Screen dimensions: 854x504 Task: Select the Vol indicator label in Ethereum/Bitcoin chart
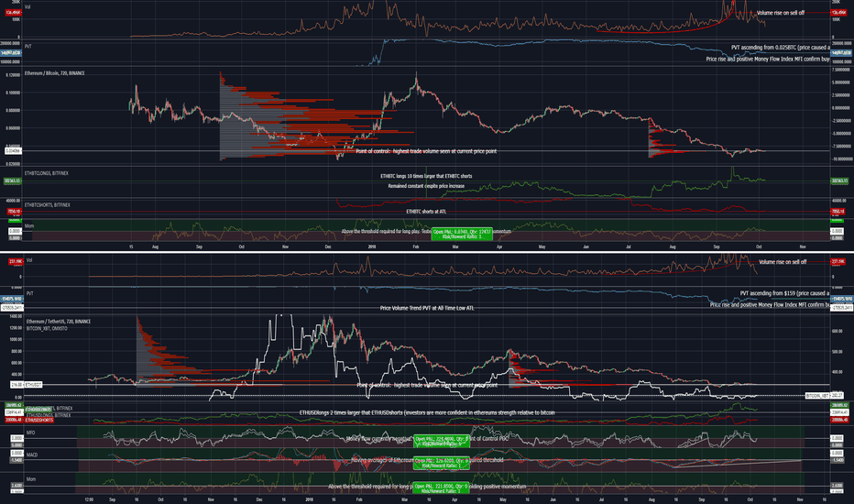pos(27,7)
